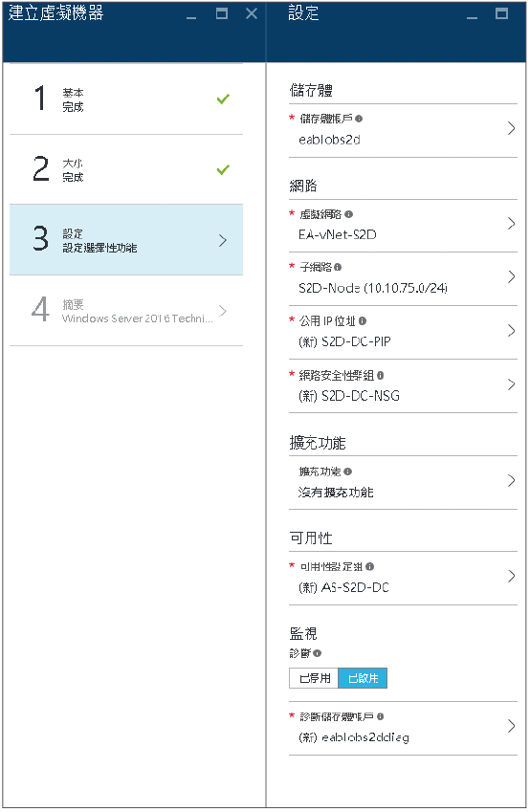This screenshot has width=530, height=812.
Task: Click info icon beside 網路安全性群組
Action: [x=380, y=376]
